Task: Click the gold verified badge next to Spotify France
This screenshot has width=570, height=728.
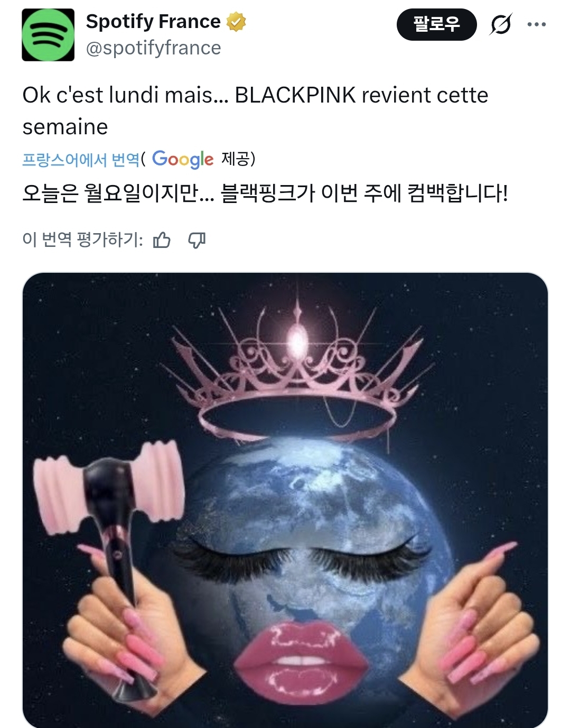Action: (236, 22)
